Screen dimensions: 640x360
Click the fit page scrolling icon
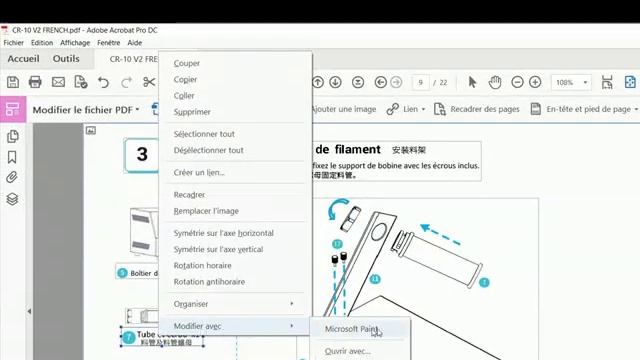(x=607, y=82)
